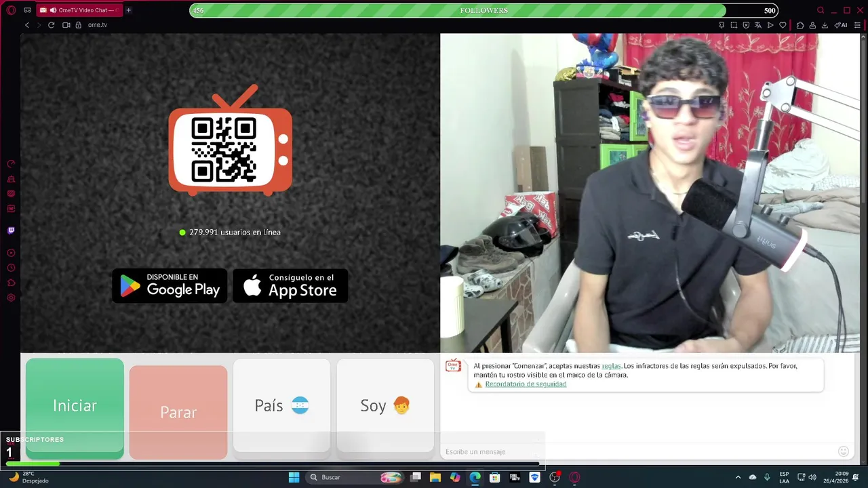
Task: Open settings gear in Opera sidebar
Action: (11, 298)
